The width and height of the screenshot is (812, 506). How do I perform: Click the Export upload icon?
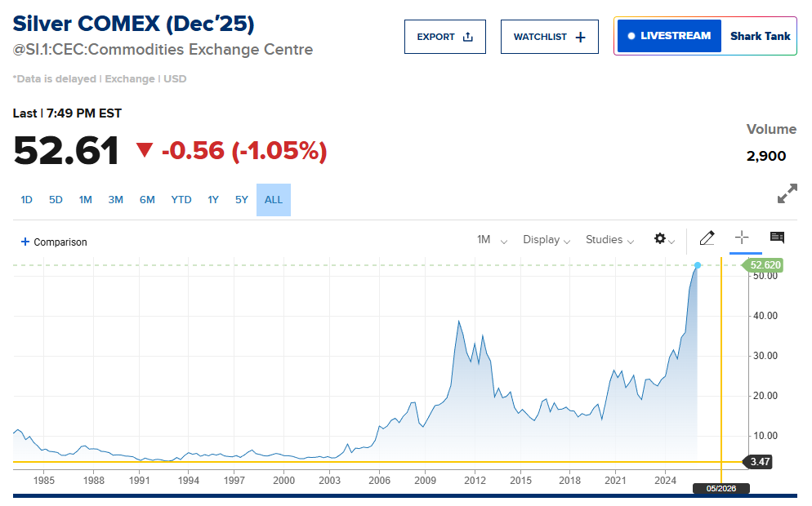468,37
